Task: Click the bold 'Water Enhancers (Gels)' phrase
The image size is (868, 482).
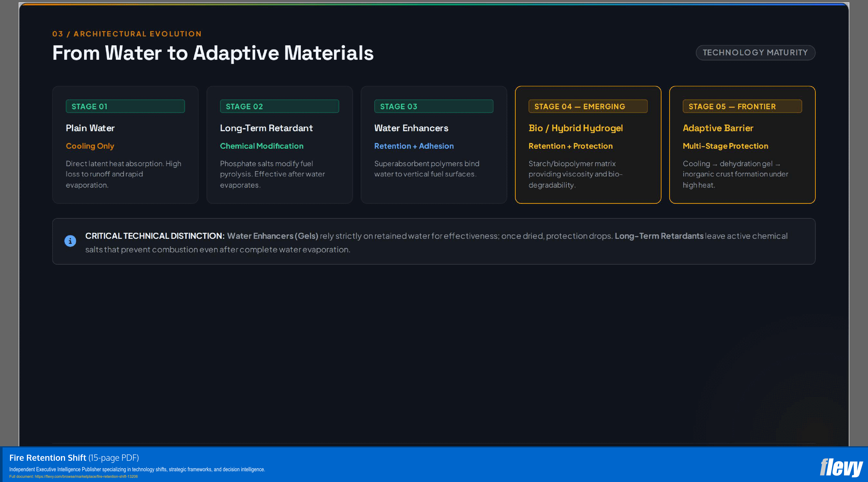Action: (x=273, y=236)
